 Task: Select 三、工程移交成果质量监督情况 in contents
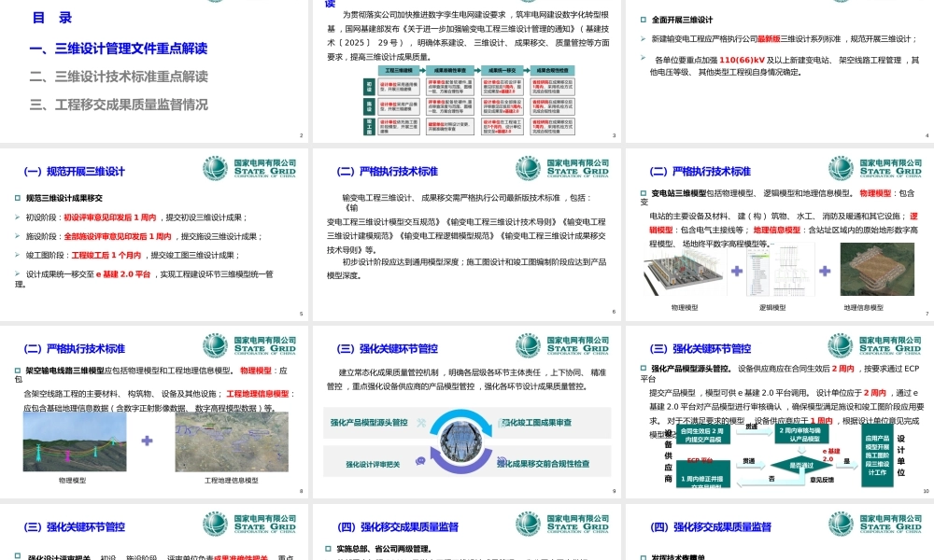[119, 105]
